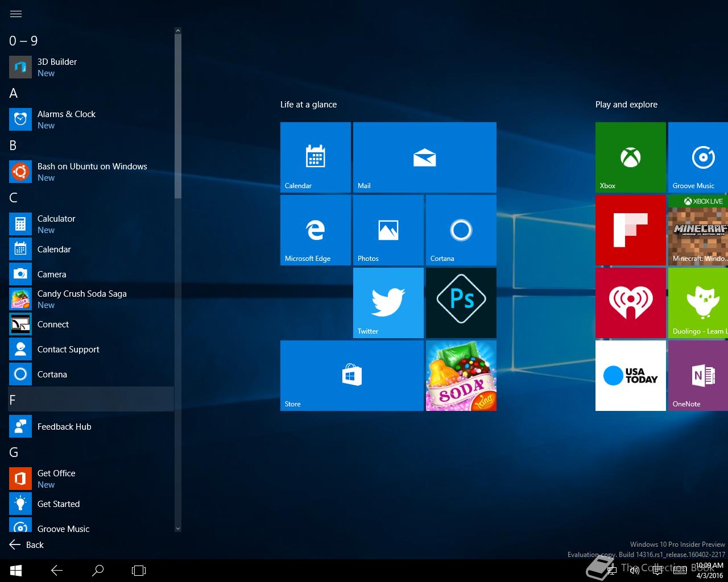Open Get Office app

click(x=91, y=479)
